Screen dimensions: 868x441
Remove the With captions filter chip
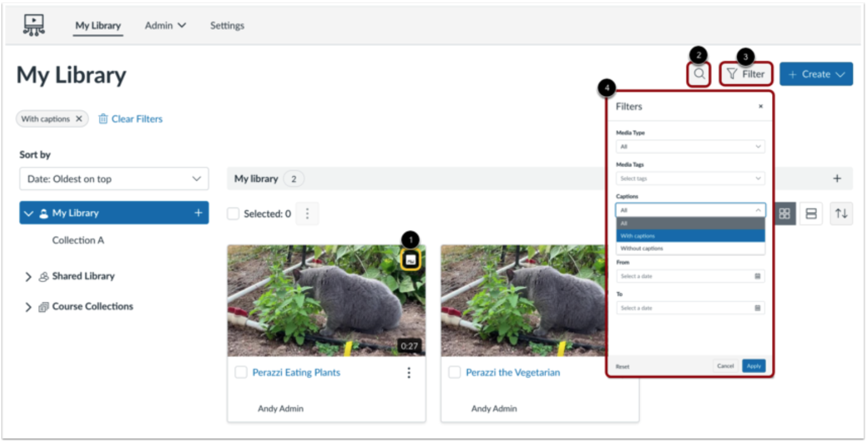[x=79, y=119]
